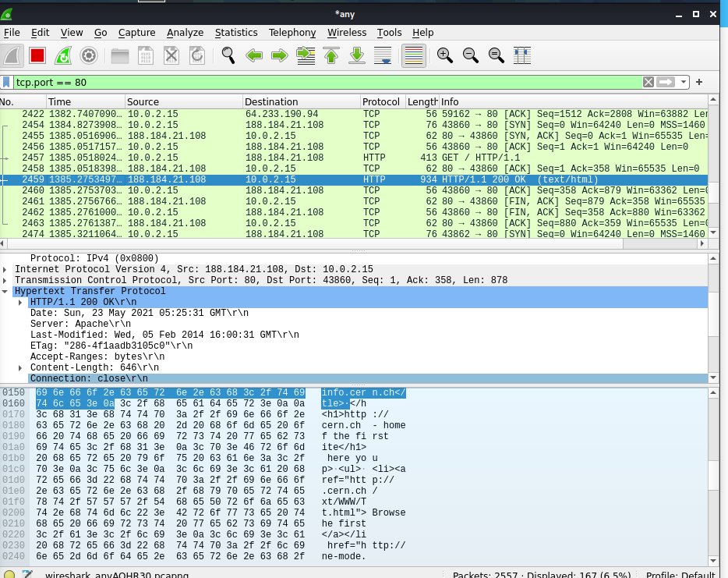Click the Find packet magnifier icon
This screenshot has height=578, width=728.
coord(228,55)
